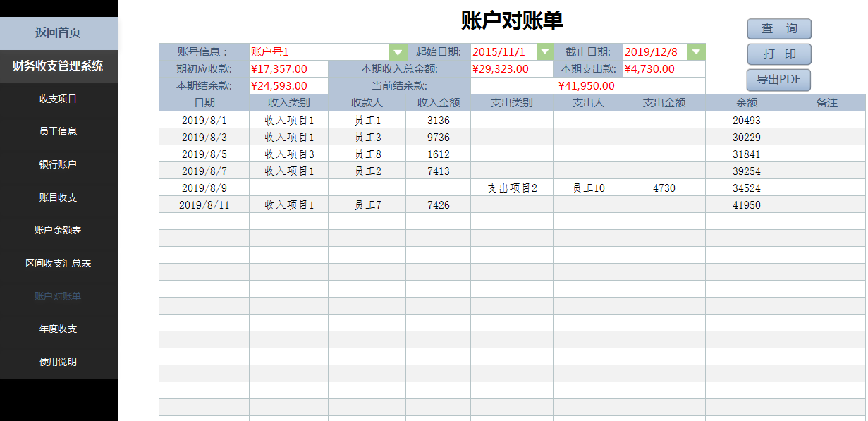Open the 收支项目 sidebar entry
Image resolution: width=868 pixels, height=421 pixels.
[59, 98]
